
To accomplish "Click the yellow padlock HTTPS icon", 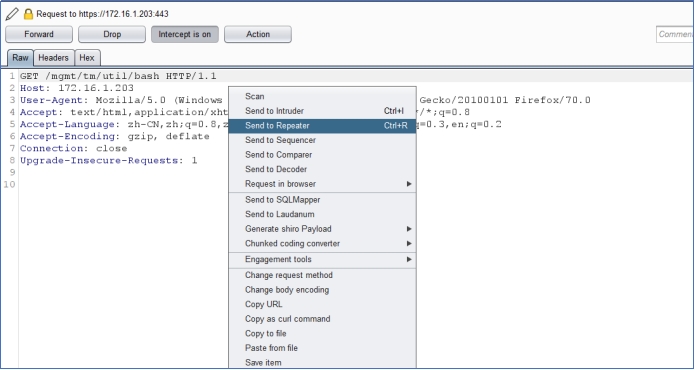I will 28,14.
